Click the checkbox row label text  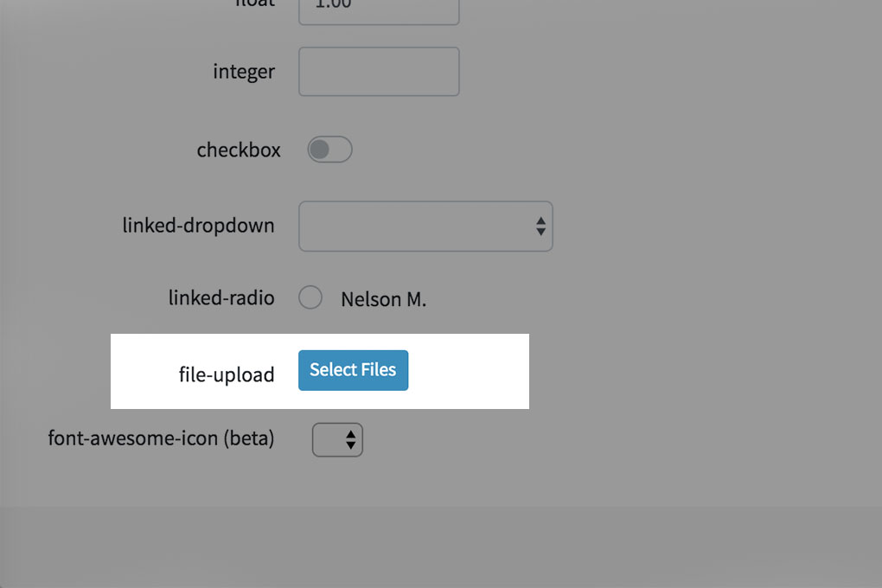pos(239,150)
